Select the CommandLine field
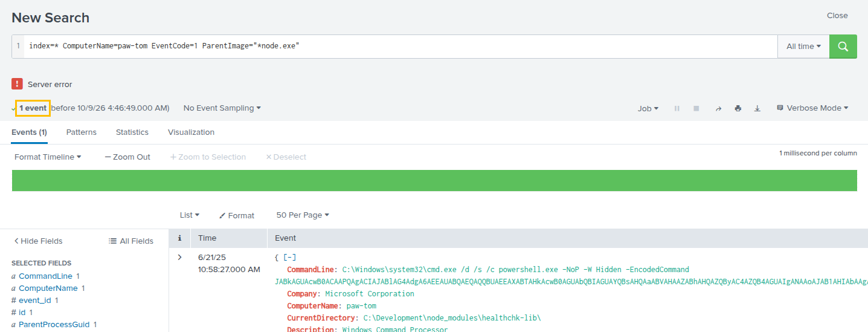This screenshot has height=332, width=868. [45, 276]
